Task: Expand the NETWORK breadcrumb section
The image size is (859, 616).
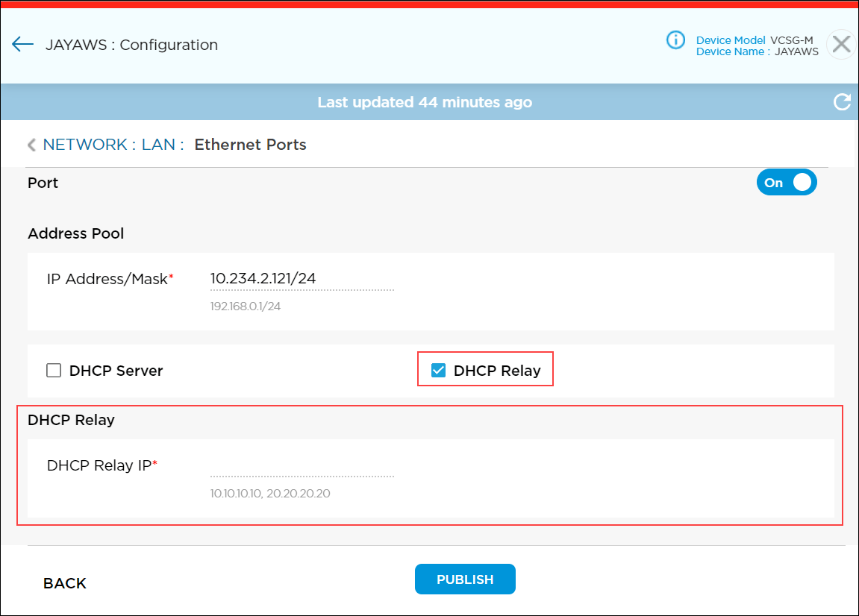Action: 84,145
